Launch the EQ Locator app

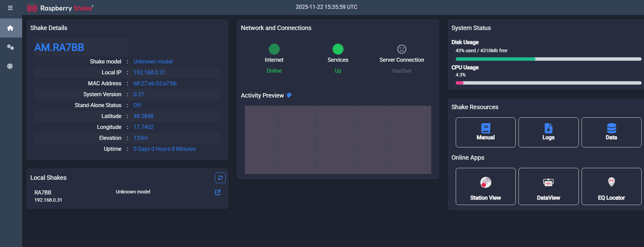611,186
